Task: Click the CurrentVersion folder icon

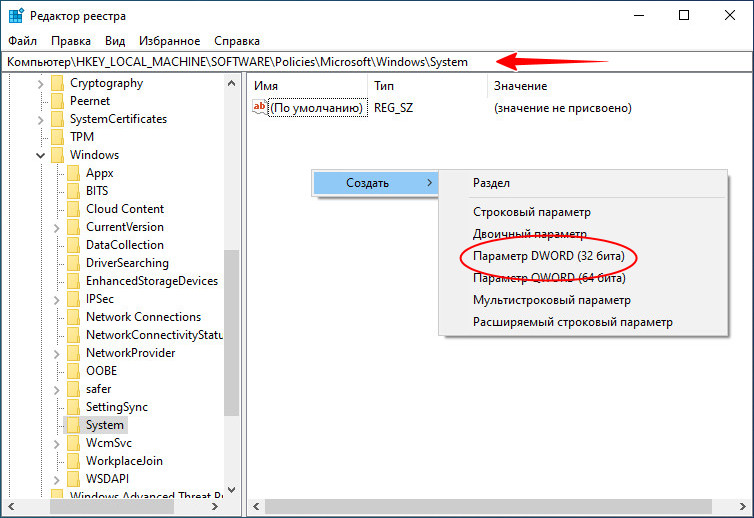Action: [x=73, y=227]
